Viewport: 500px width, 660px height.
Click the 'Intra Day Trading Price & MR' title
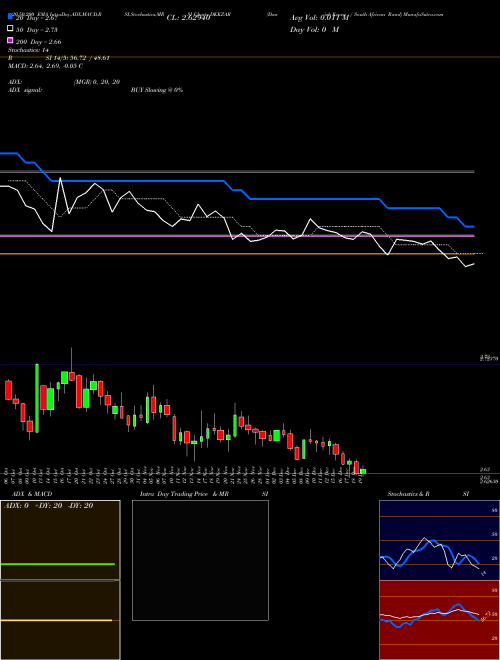coord(184,494)
